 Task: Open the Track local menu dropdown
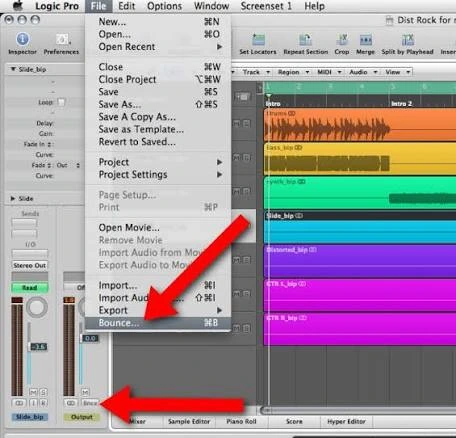[256, 72]
